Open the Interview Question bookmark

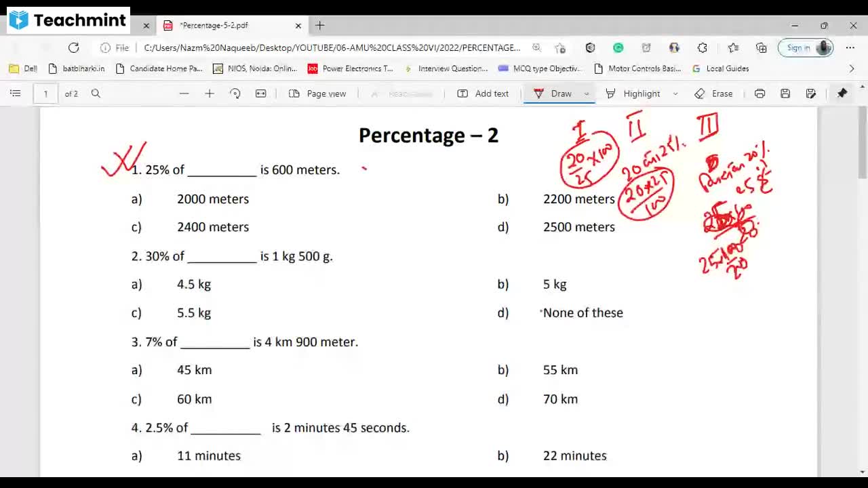coord(446,68)
